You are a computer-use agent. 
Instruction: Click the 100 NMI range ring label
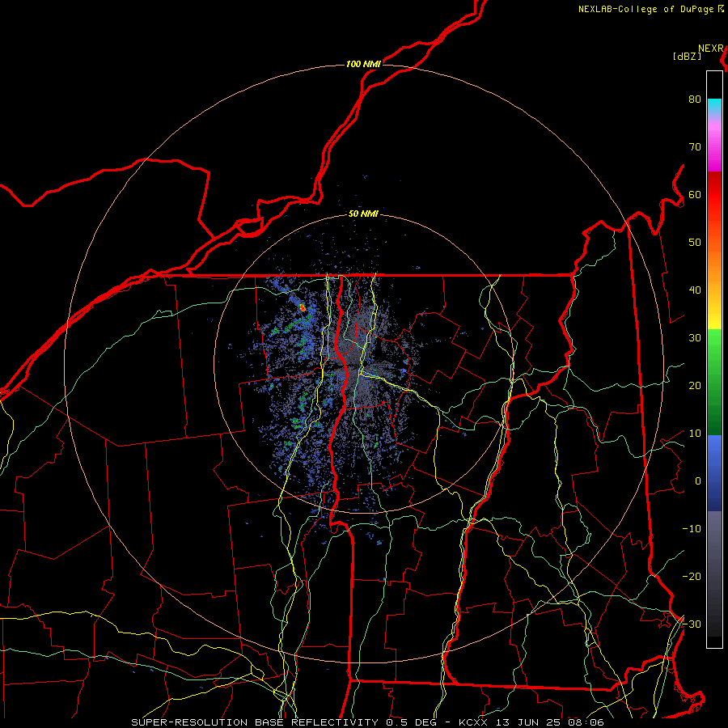coord(363,64)
